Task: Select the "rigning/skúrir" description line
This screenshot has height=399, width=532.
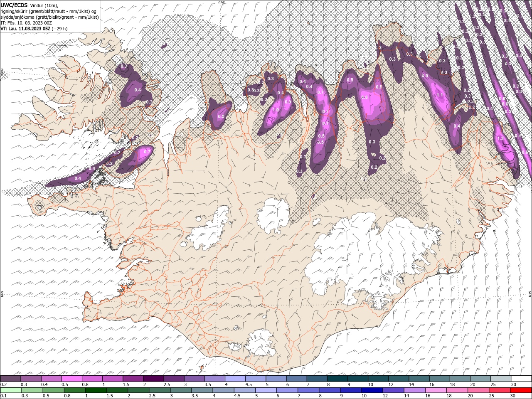Action: coord(48,11)
